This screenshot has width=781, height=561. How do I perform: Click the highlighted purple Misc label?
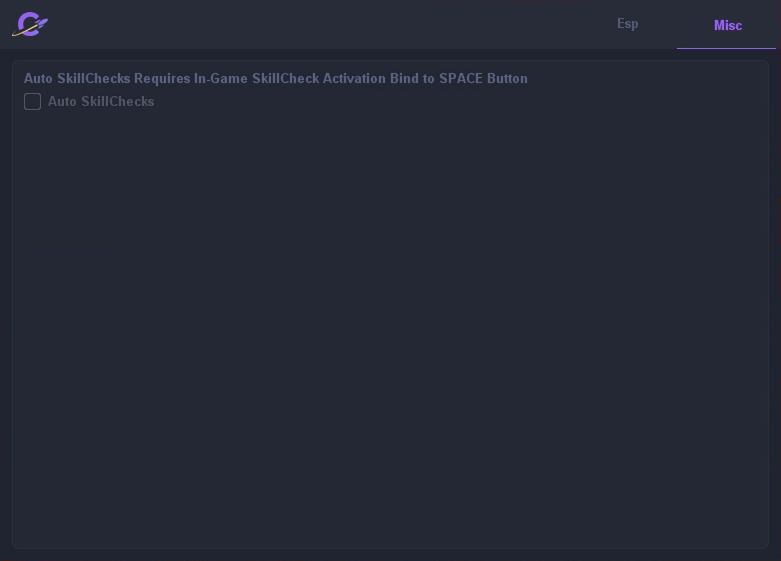coord(727,25)
